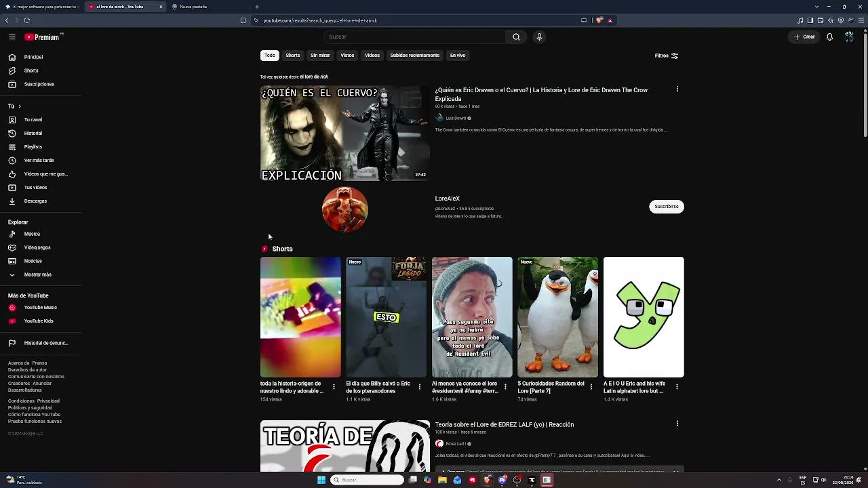
Task: Open the account avatar menu
Action: click(849, 37)
